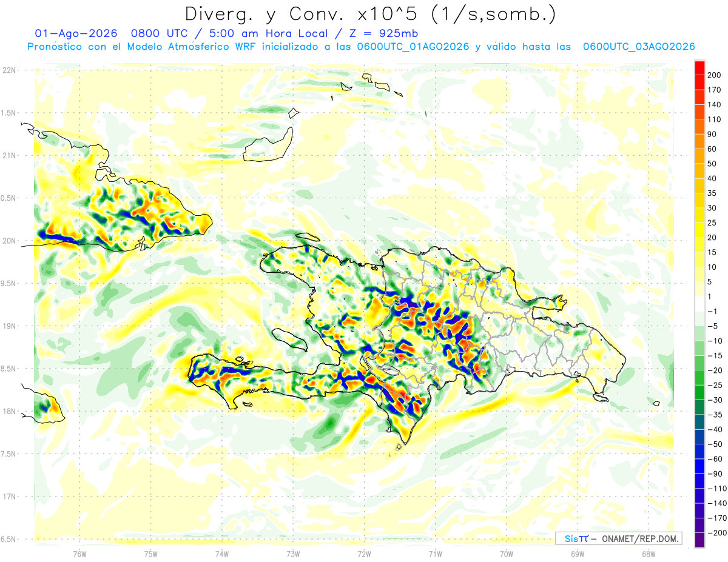
Task: Click the white colorbar segment between 1 and -1
Action: [699, 304]
